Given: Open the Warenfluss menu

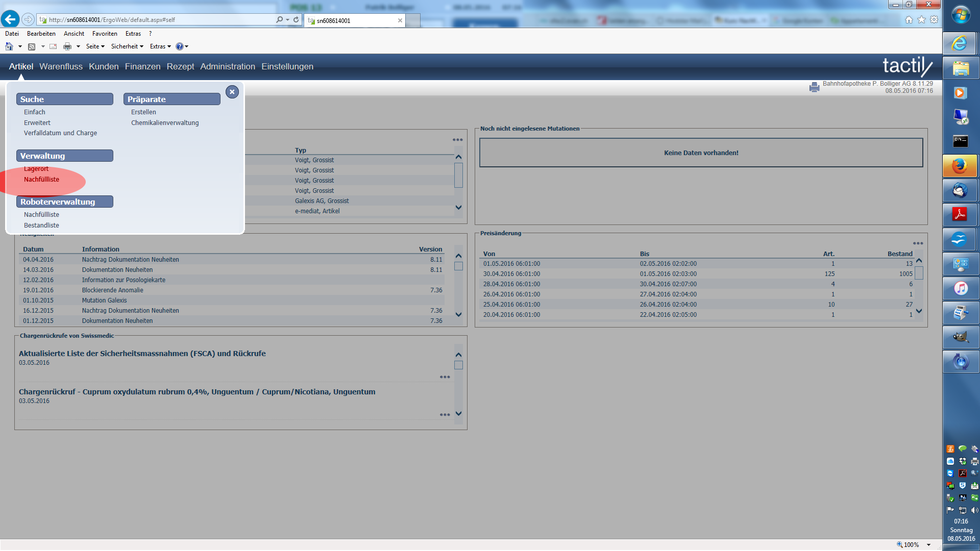Looking at the screenshot, I should (61, 66).
